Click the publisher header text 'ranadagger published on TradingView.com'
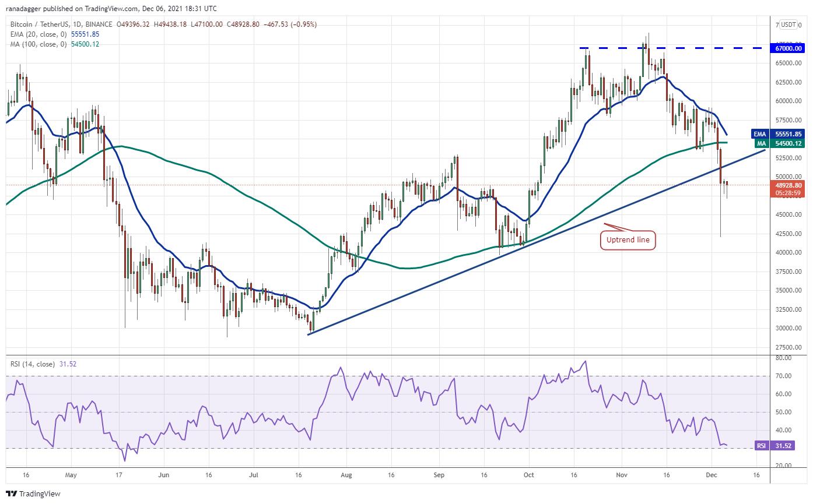The width and height of the screenshot is (813, 504). tap(71, 9)
